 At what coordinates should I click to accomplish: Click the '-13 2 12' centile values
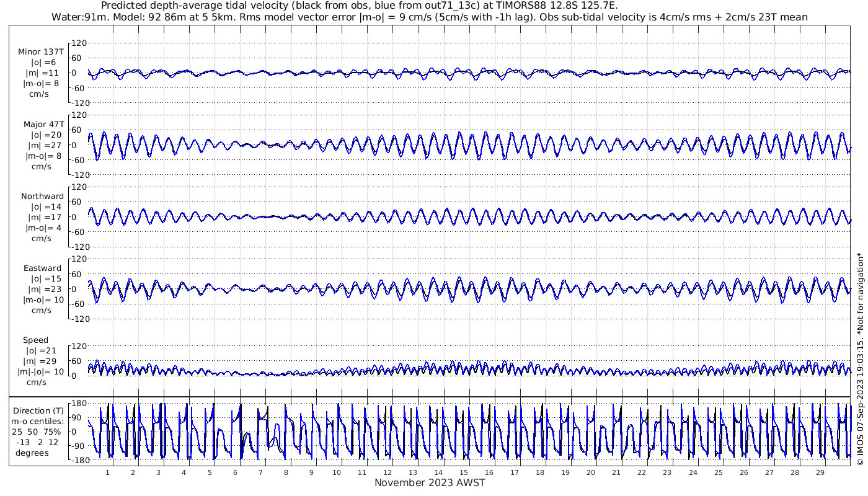(x=38, y=442)
